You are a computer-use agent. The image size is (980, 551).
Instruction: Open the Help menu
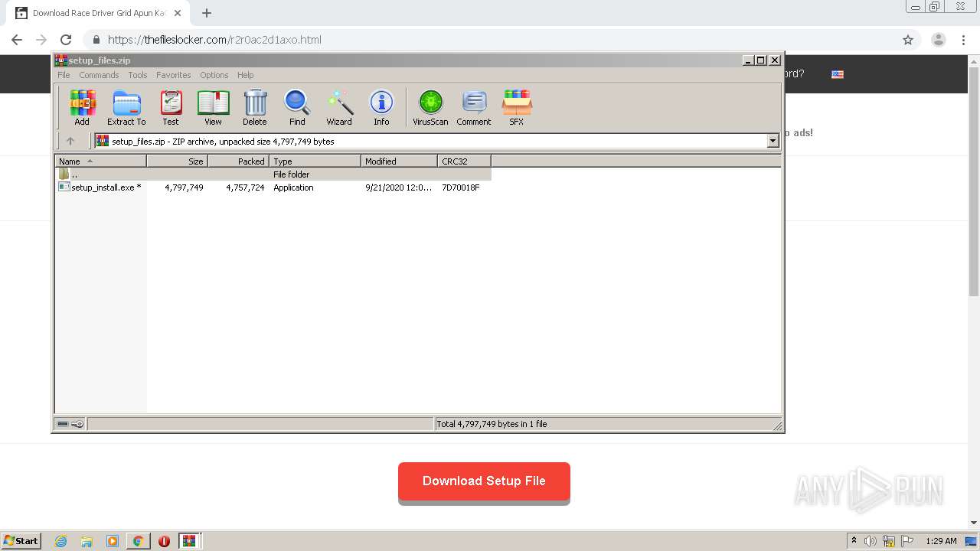(x=245, y=75)
